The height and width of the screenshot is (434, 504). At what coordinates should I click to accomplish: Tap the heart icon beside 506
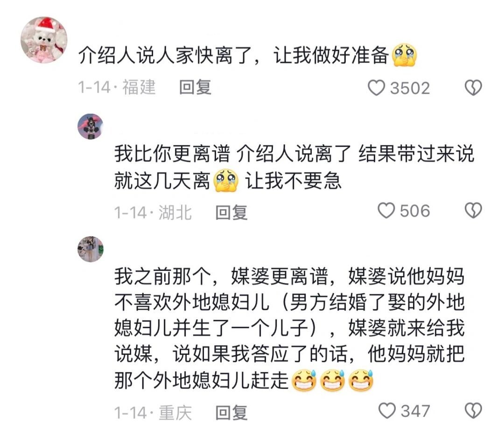coord(386,211)
